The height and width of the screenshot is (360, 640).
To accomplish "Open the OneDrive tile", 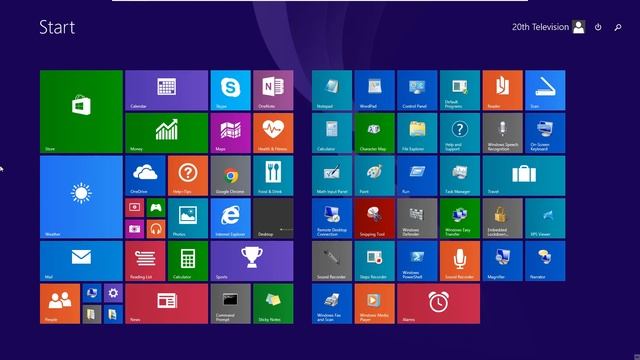I will point(145,176).
